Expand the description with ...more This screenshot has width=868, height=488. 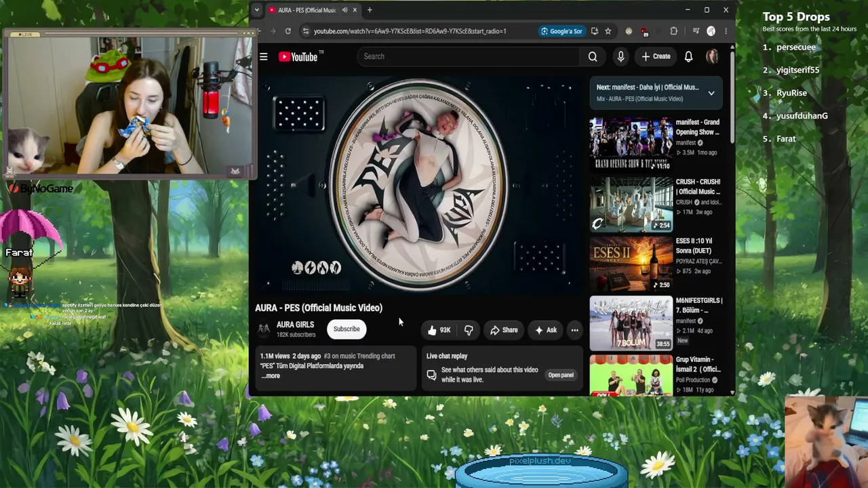(x=270, y=376)
